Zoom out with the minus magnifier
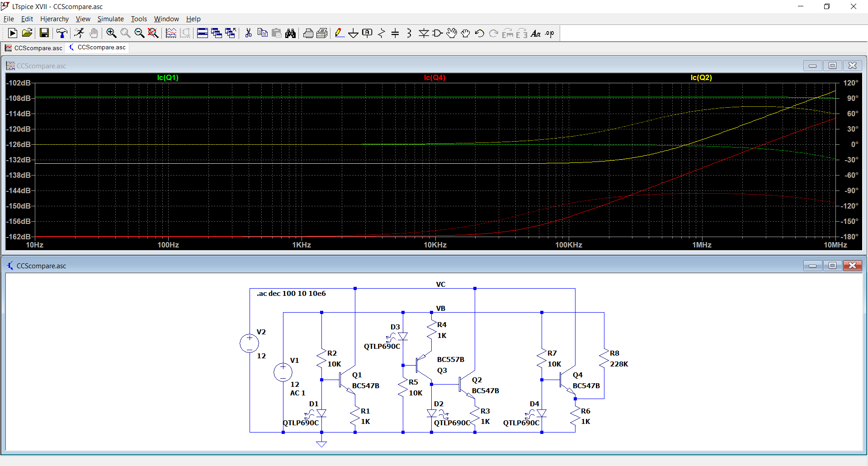This screenshot has height=466, width=868. pos(139,33)
